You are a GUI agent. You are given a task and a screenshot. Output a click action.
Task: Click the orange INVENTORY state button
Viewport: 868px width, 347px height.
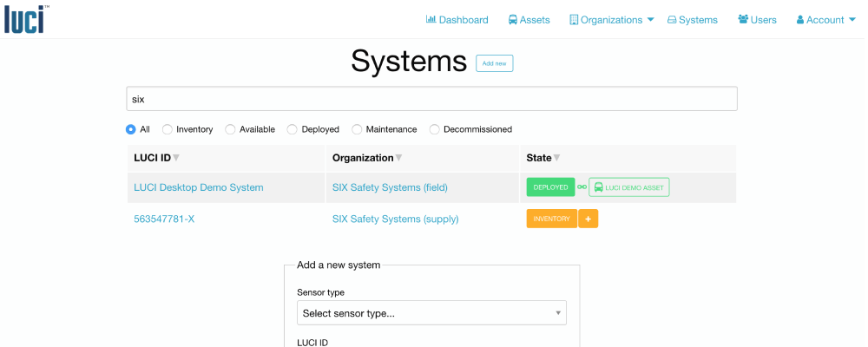[552, 219]
